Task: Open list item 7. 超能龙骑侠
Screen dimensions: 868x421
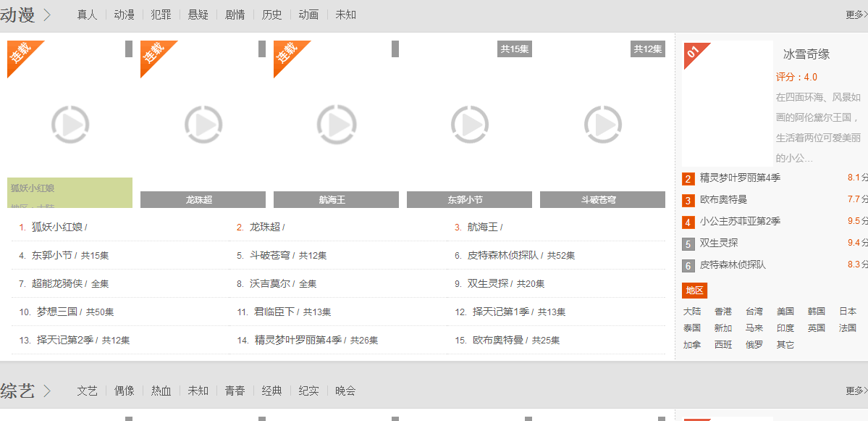Action: coord(57,283)
